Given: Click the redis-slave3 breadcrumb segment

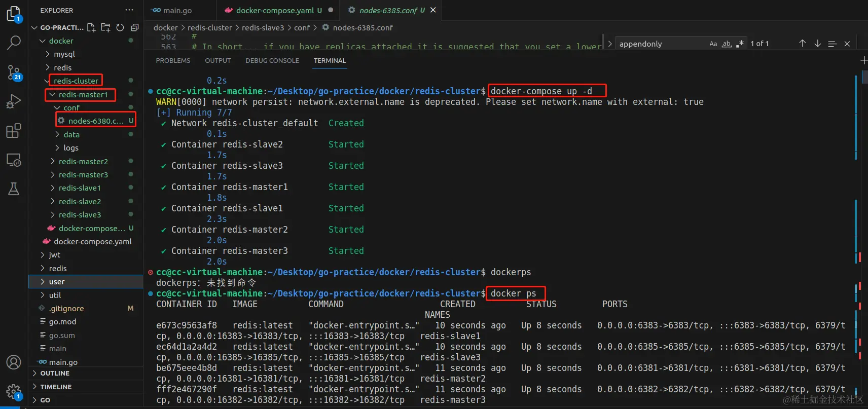Looking at the screenshot, I should tap(263, 27).
